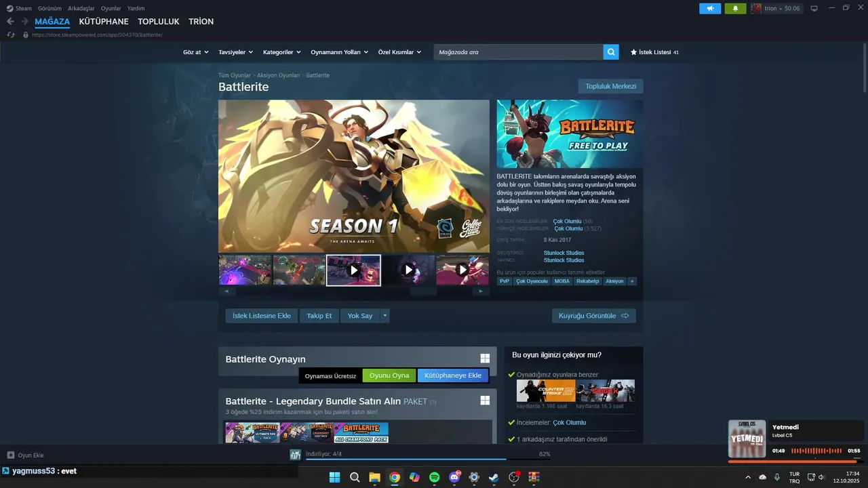
Task: Click the PvP tag
Action: [x=505, y=281]
